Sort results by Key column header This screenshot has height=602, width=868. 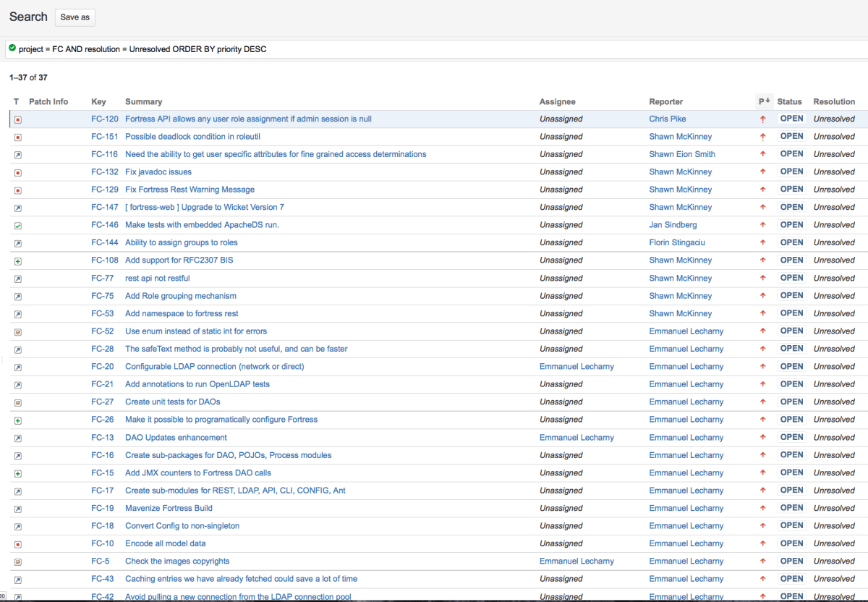pos(98,102)
